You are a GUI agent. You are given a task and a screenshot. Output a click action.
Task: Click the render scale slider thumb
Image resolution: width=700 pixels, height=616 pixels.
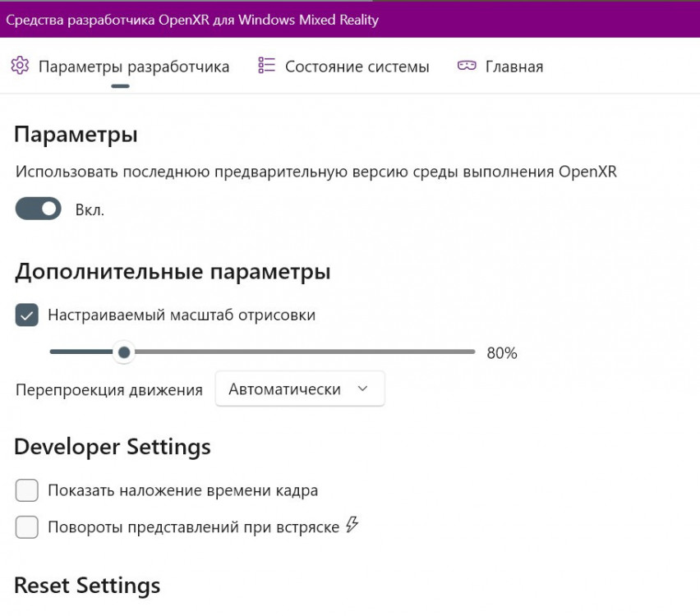pos(123,352)
